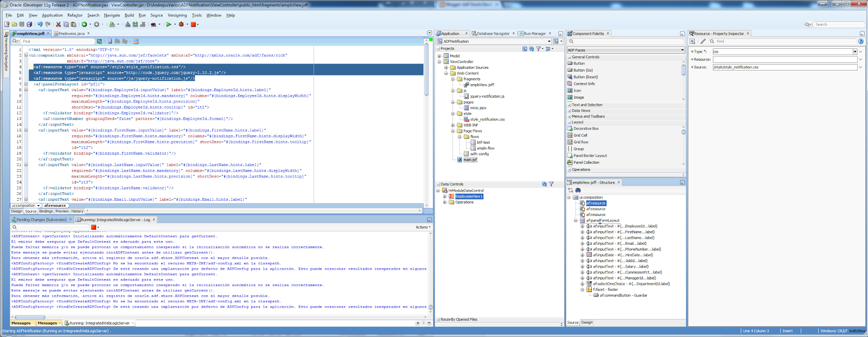Switch to Database Navigator tab
This screenshot has width=868, height=337.
[x=493, y=34]
